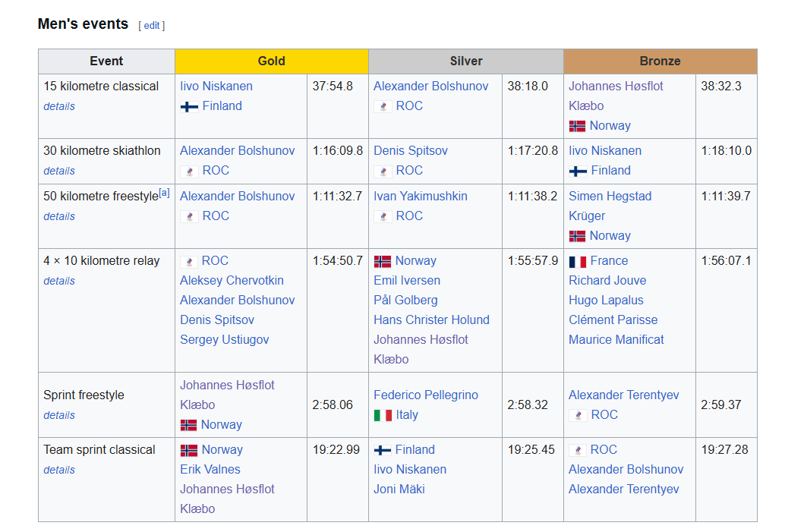Click footnote [a] after 50 kilometre freestyle
Image resolution: width=785 pixels, height=532 pixels.
(164, 194)
